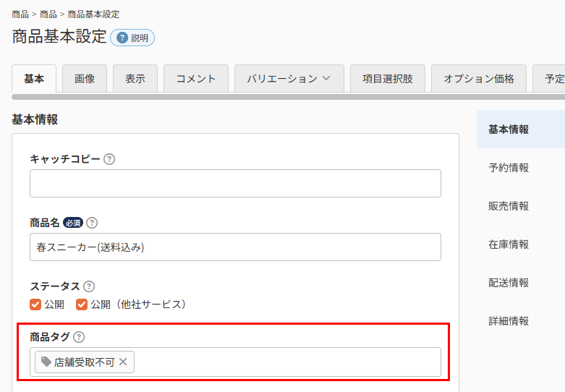Click help icon next to キャッチコピー

pos(109,159)
